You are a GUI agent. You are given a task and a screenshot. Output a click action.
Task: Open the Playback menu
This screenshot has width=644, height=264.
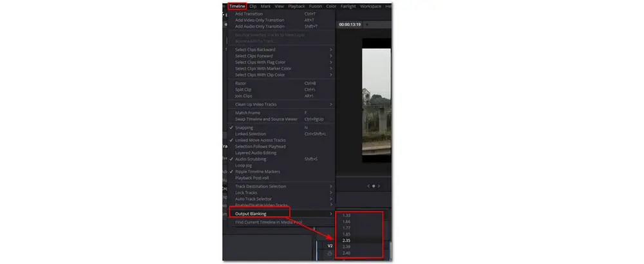(296, 6)
